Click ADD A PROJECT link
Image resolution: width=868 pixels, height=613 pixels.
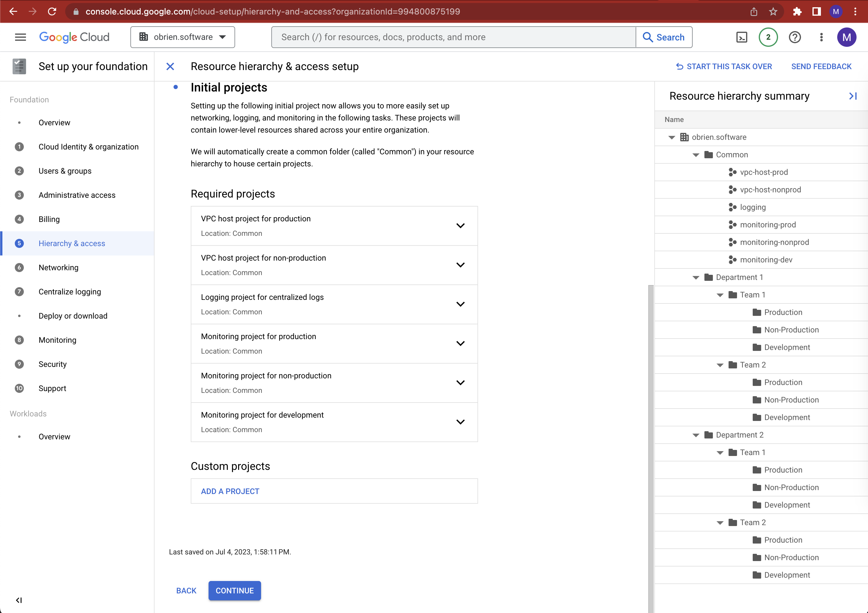click(229, 491)
